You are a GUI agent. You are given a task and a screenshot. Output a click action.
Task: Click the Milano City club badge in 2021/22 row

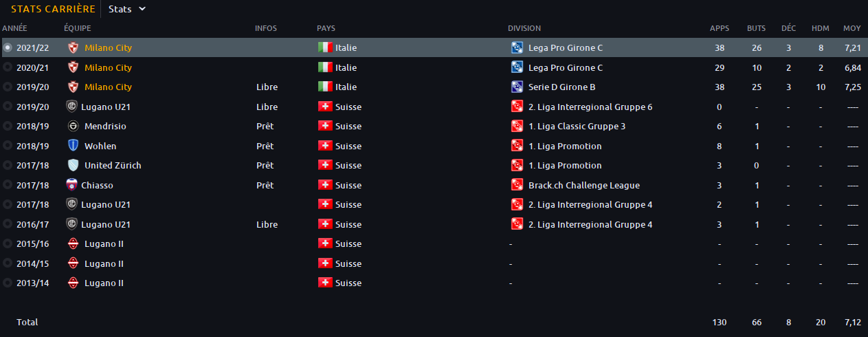[x=73, y=48]
